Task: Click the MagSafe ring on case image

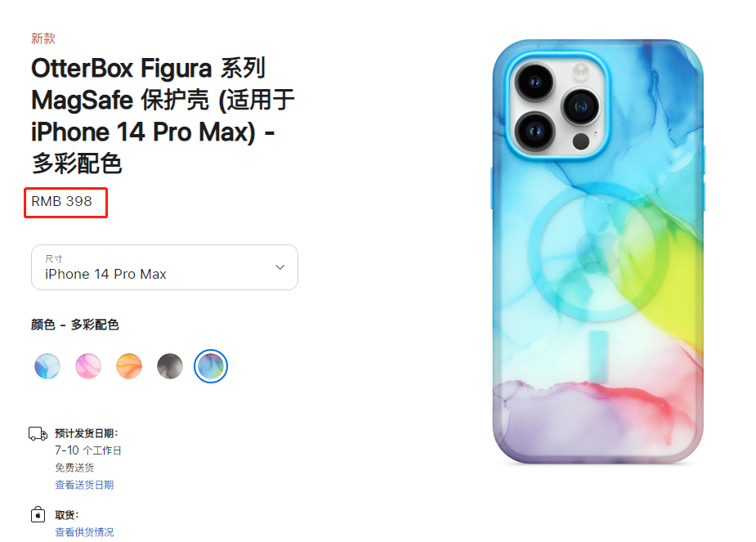Action: [598, 252]
